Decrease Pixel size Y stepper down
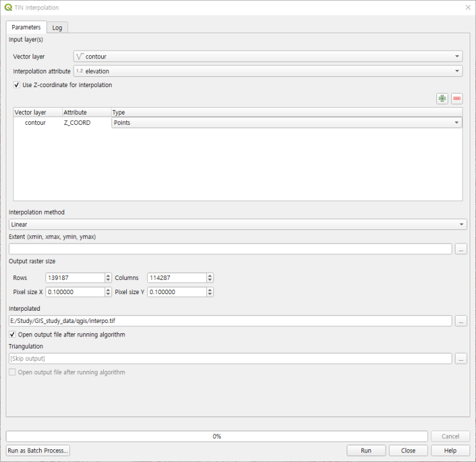The width and height of the screenshot is (476, 462). [210, 294]
